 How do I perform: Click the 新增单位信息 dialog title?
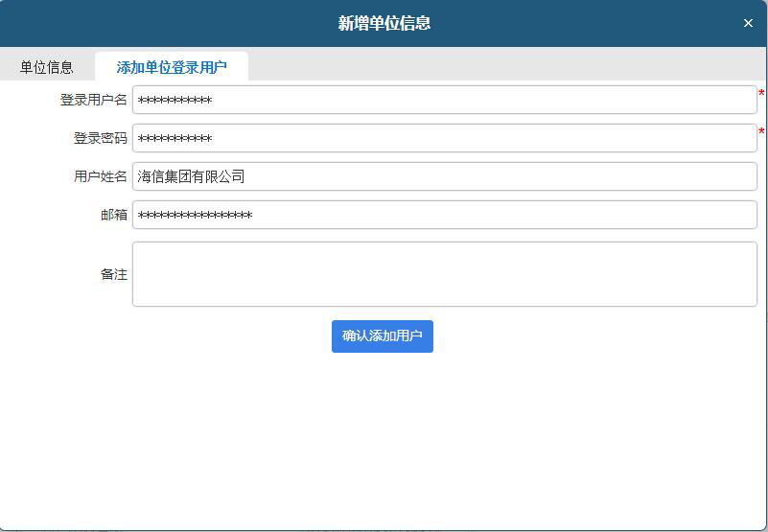click(x=384, y=23)
